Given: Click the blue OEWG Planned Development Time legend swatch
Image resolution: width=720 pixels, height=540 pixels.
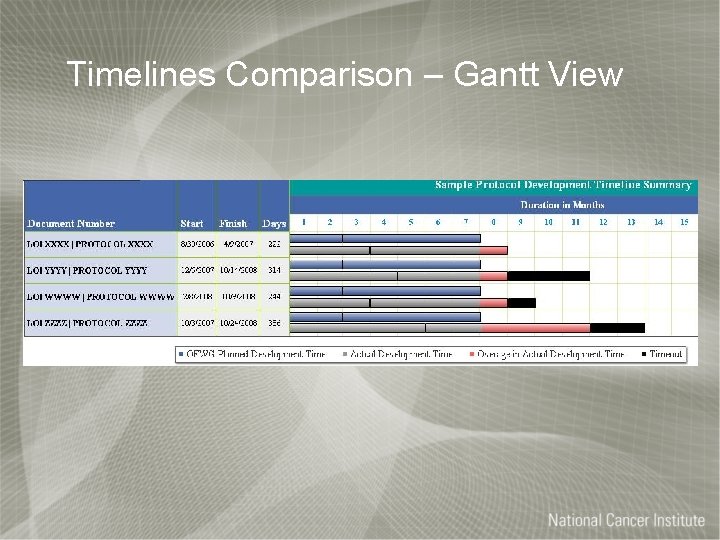Looking at the screenshot, I should pyautogui.click(x=181, y=354).
